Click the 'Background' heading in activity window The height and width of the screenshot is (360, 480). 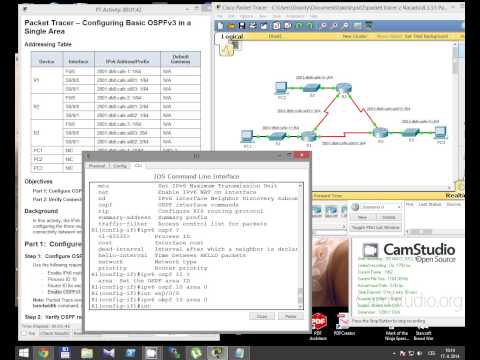(41, 211)
